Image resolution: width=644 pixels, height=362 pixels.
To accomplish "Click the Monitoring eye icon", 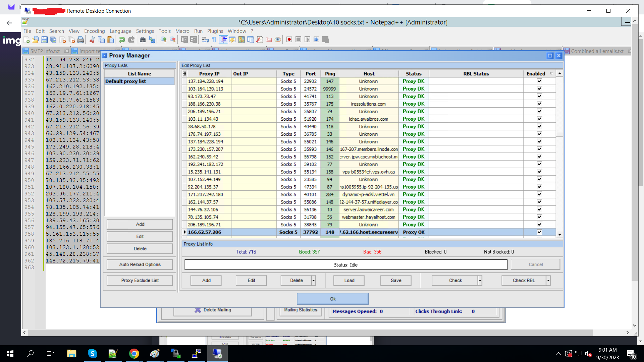I will click(x=278, y=40).
